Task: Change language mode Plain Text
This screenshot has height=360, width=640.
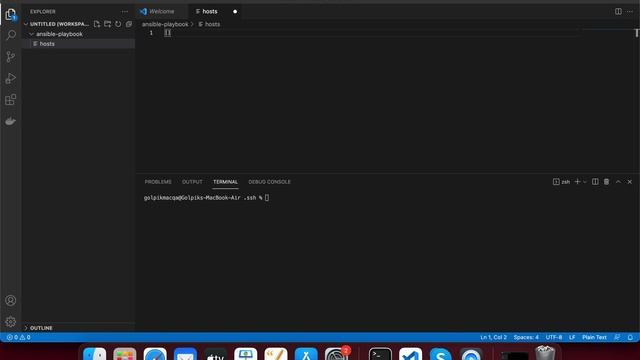Action: [594, 337]
